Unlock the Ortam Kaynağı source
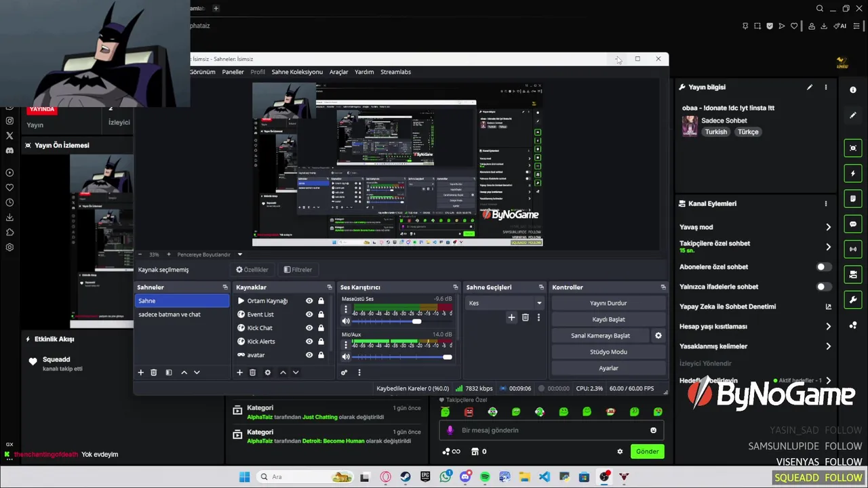This screenshot has width=868, height=488. 321,301
